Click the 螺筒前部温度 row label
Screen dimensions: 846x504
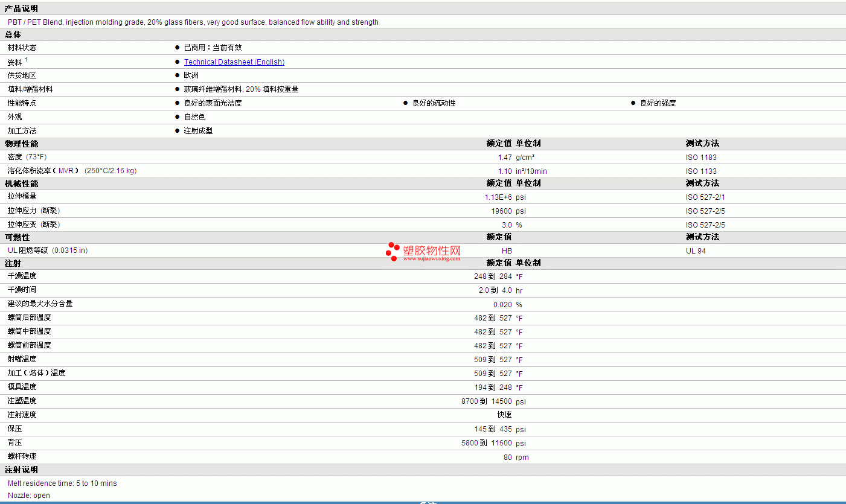coord(30,345)
